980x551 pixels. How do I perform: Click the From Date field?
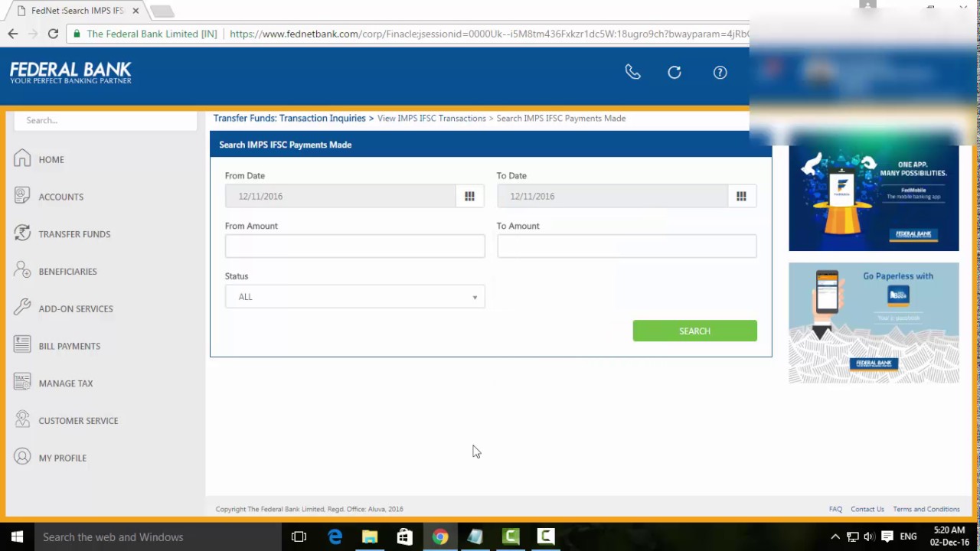pos(340,197)
